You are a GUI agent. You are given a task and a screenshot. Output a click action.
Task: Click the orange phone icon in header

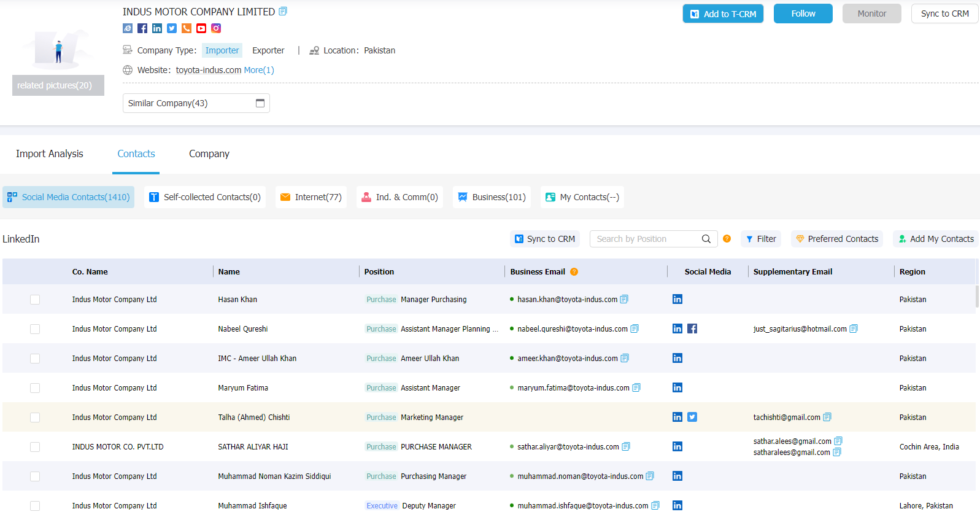(187, 28)
